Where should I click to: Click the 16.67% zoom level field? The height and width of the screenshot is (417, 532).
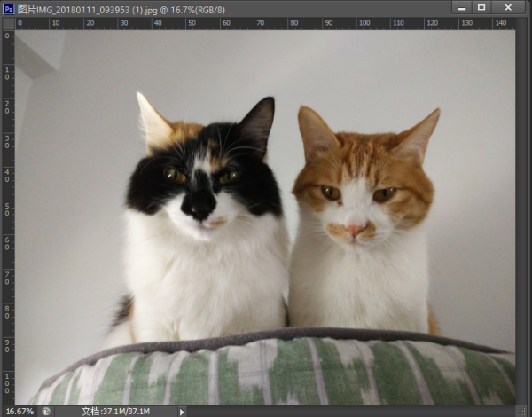click(x=20, y=411)
